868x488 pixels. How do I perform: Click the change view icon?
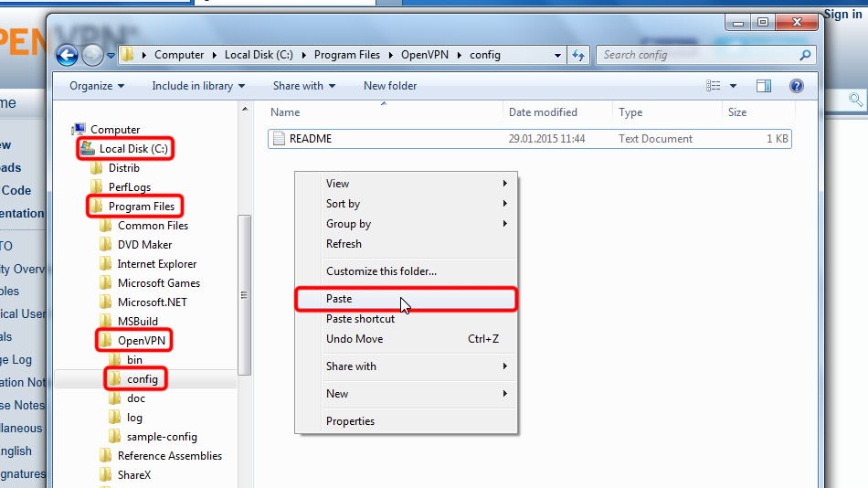714,86
